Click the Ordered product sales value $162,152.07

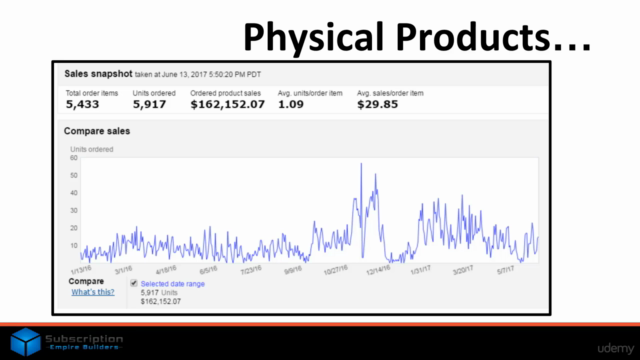click(228, 104)
